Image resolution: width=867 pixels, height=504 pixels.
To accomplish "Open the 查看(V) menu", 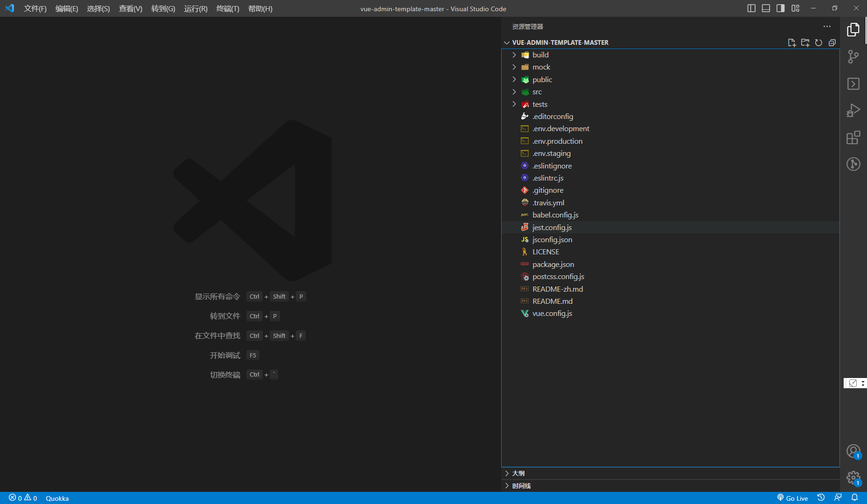I will pyautogui.click(x=131, y=8).
